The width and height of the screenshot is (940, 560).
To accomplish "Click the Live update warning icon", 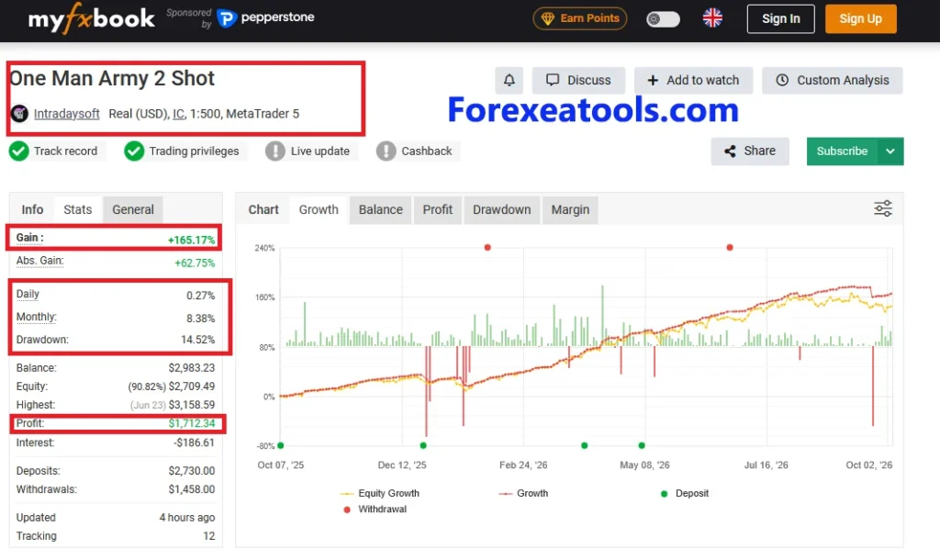I will pyautogui.click(x=275, y=151).
